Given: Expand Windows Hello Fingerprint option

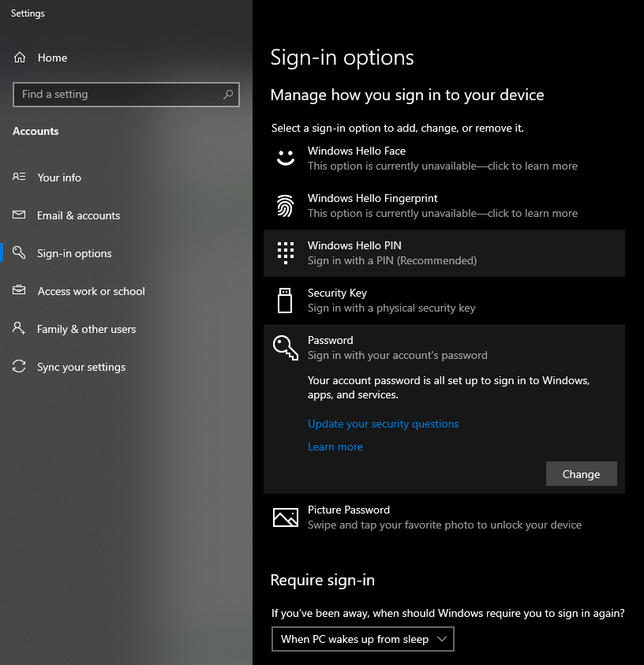Looking at the screenshot, I should click(444, 206).
